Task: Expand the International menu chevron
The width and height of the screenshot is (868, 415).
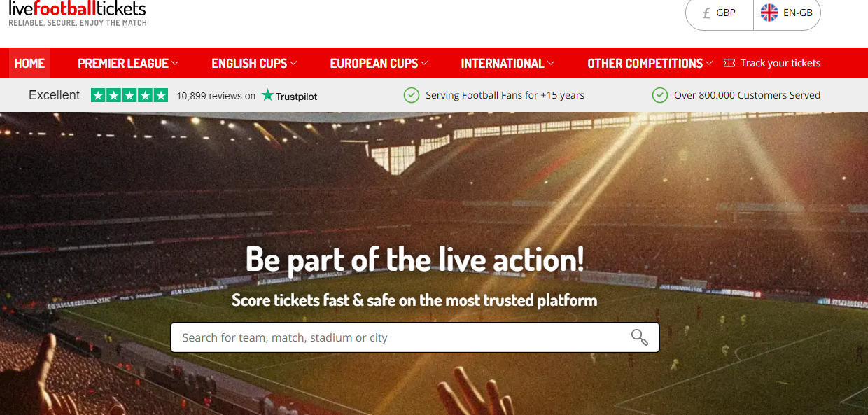Action: pos(551,63)
